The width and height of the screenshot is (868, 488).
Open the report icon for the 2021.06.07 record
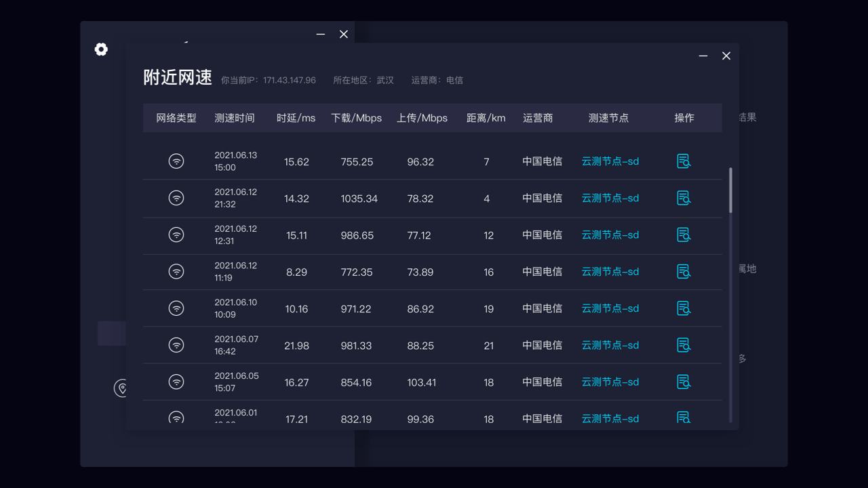tap(684, 344)
